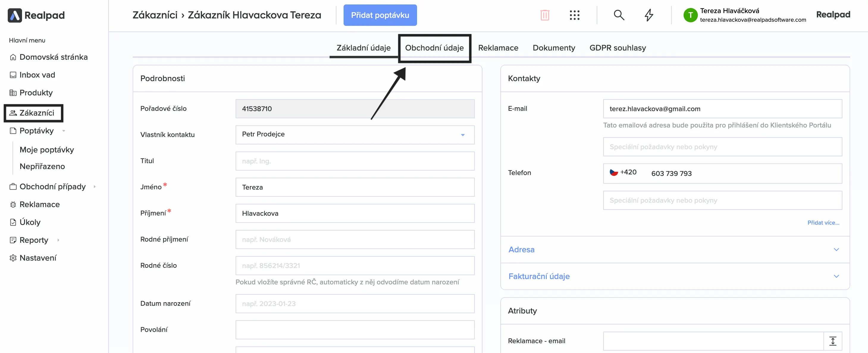Click the Přidat více... link
The width and height of the screenshot is (868, 353).
pyautogui.click(x=823, y=223)
